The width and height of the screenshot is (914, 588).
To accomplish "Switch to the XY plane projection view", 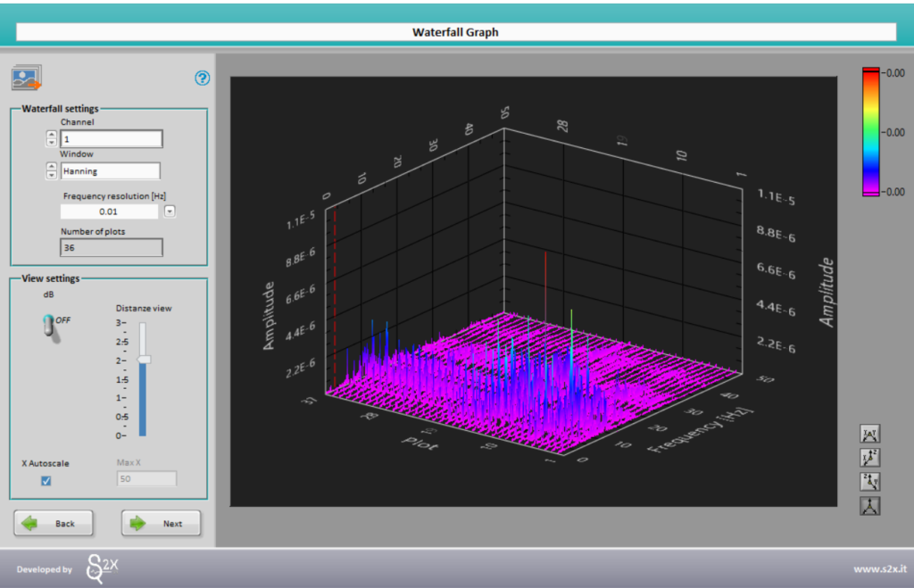I will [869, 435].
